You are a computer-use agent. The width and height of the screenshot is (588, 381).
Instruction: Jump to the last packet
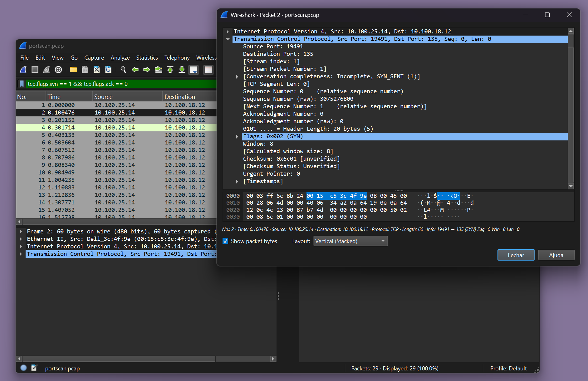[x=182, y=70]
